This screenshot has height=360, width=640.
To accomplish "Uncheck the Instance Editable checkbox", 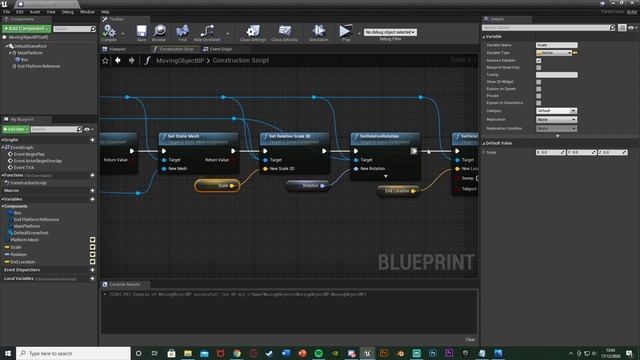I will coord(538,60).
